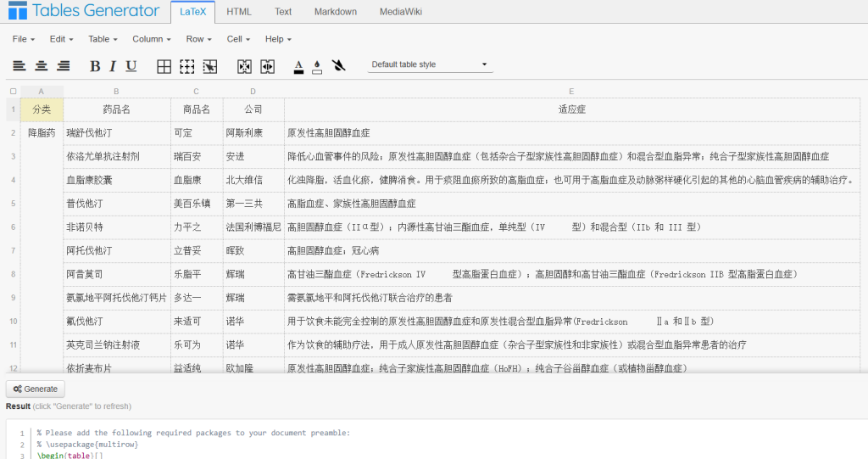
Task: Select the 多达一 cell
Action: [197, 298]
